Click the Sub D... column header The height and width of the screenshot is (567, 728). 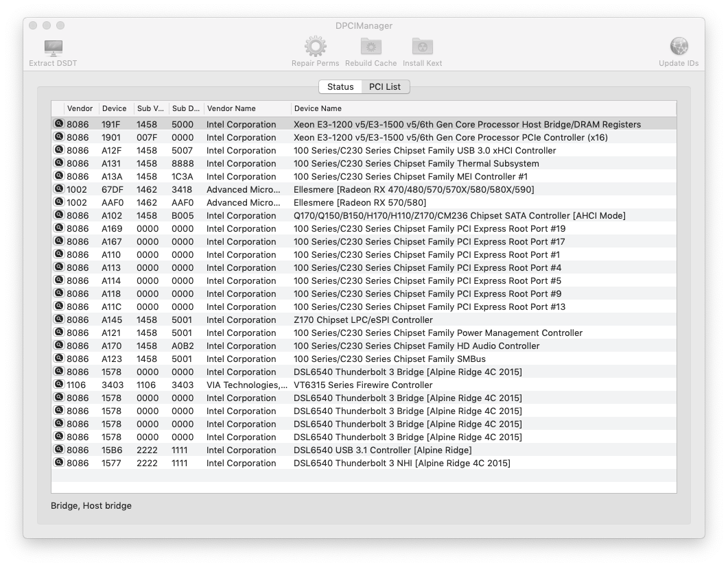tap(186, 108)
